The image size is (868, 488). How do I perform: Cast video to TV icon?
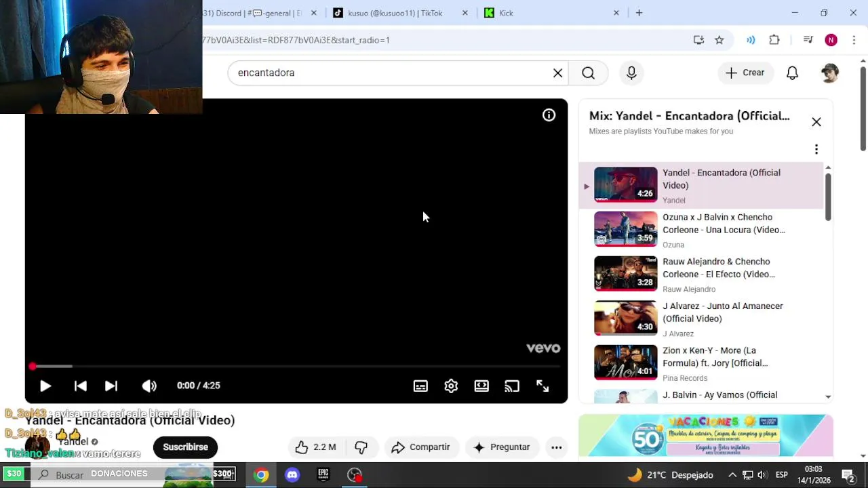[x=512, y=386]
